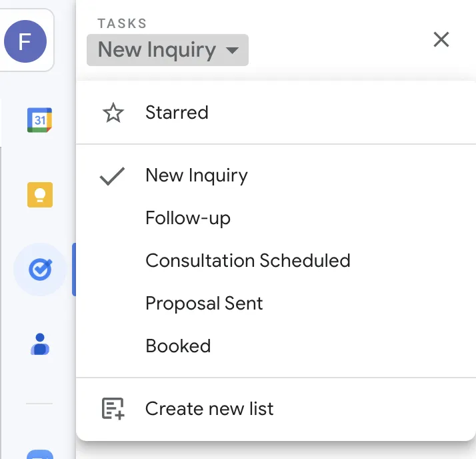
Task: Click the star icon beside Starred
Action: (113, 113)
